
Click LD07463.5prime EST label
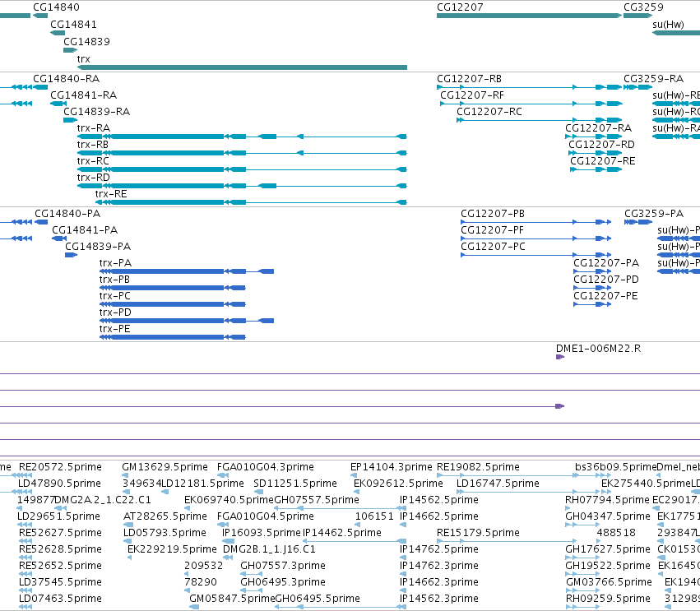tap(60, 599)
